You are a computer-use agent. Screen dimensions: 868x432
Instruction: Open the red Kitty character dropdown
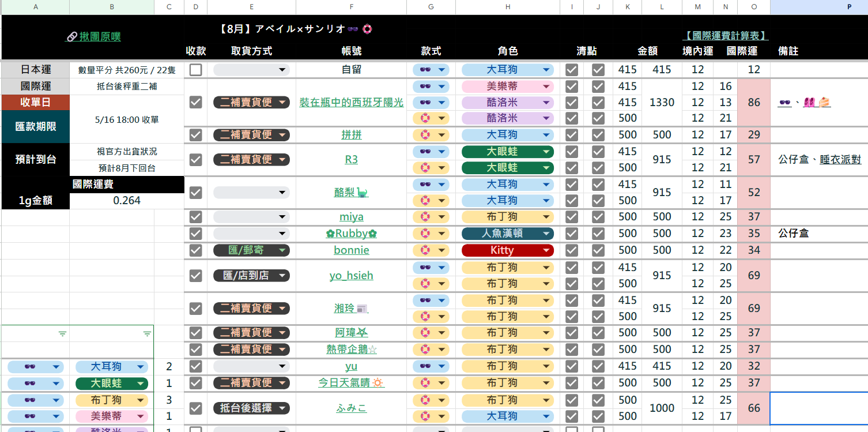[507, 250]
